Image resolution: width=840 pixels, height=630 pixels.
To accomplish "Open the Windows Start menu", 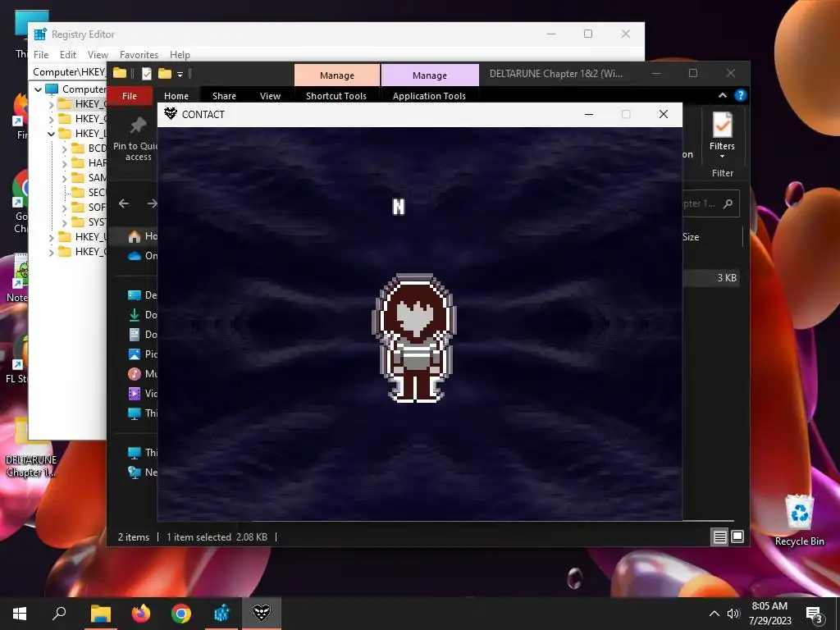I will (20, 613).
